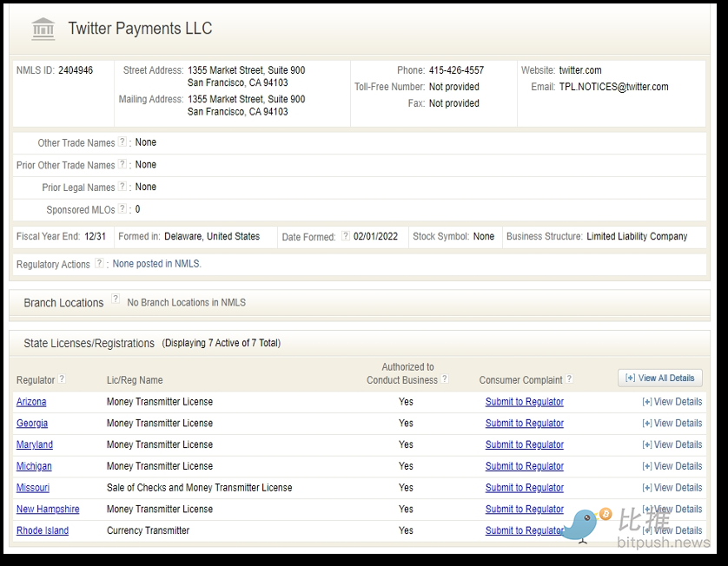Click help icon next to Consumer Complaint header
The height and width of the screenshot is (566, 728).
click(x=570, y=379)
